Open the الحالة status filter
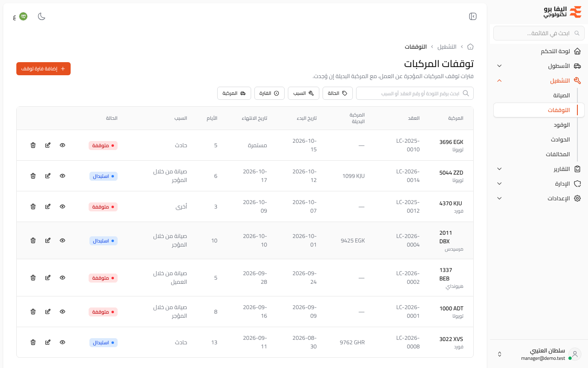The height and width of the screenshot is (368, 588). tap(338, 93)
